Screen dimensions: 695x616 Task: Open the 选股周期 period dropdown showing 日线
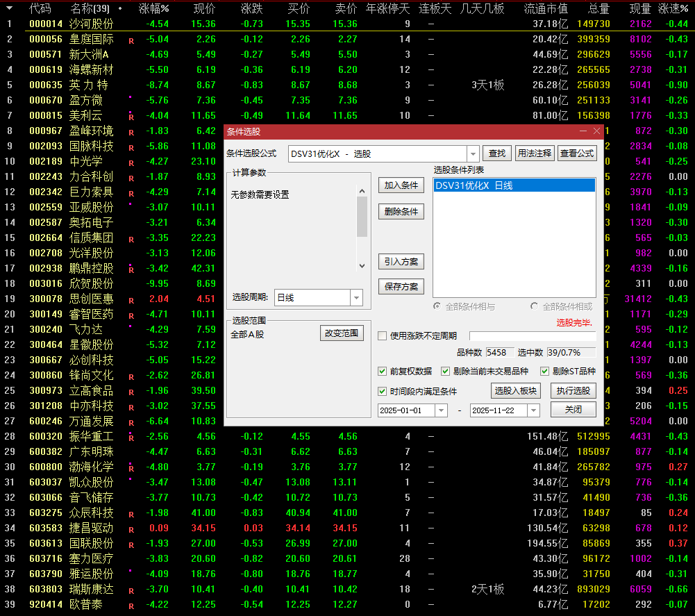pyautogui.click(x=357, y=298)
